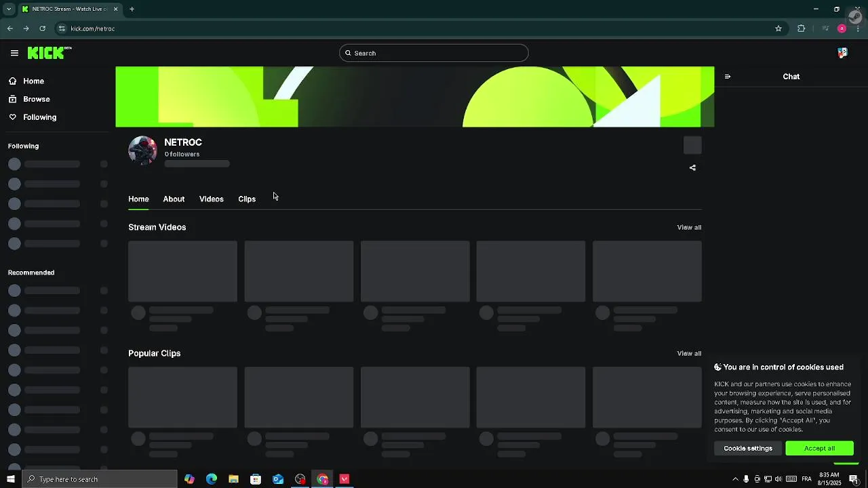Click the FRA language indicator in tray
The height and width of the screenshot is (488, 868).
coord(806,479)
